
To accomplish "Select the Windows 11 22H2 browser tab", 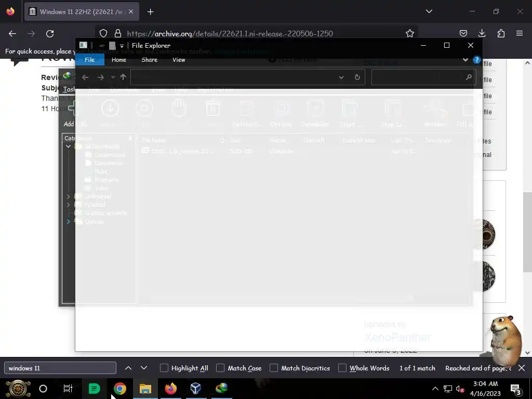I will (x=82, y=11).
